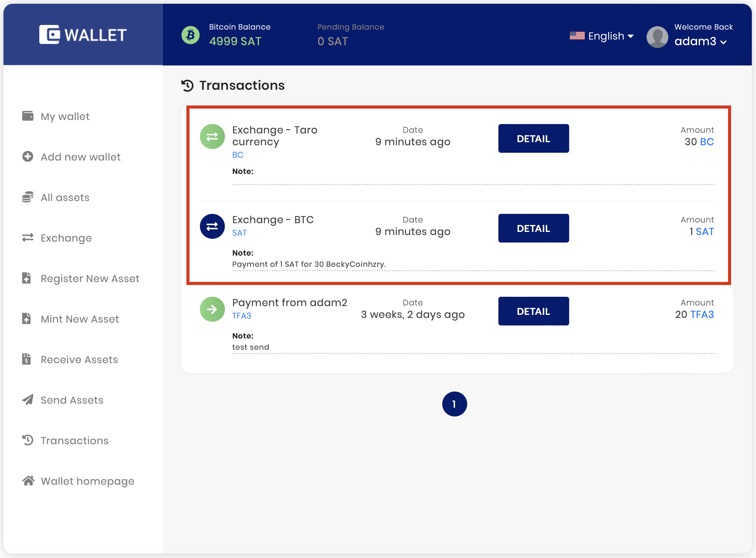The width and height of the screenshot is (756, 558).
Task: Click the paper plane Send Assets icon
Action: point(28,400)
